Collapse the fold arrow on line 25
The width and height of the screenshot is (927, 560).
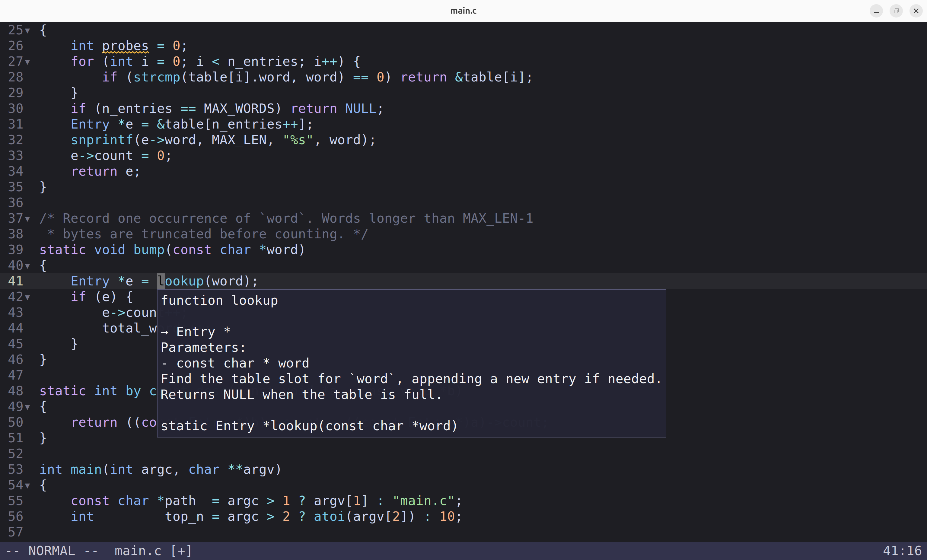27,30
